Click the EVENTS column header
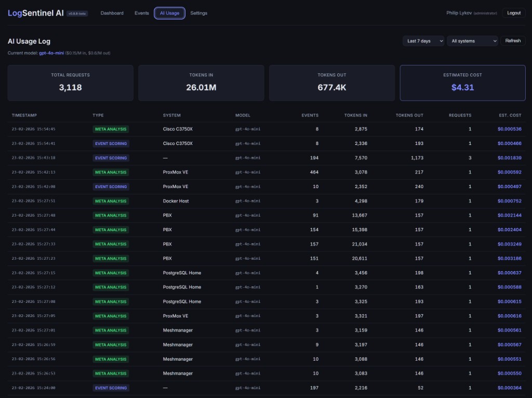The image size is (532, 398). pyautogui.click(x=310, y=115)
